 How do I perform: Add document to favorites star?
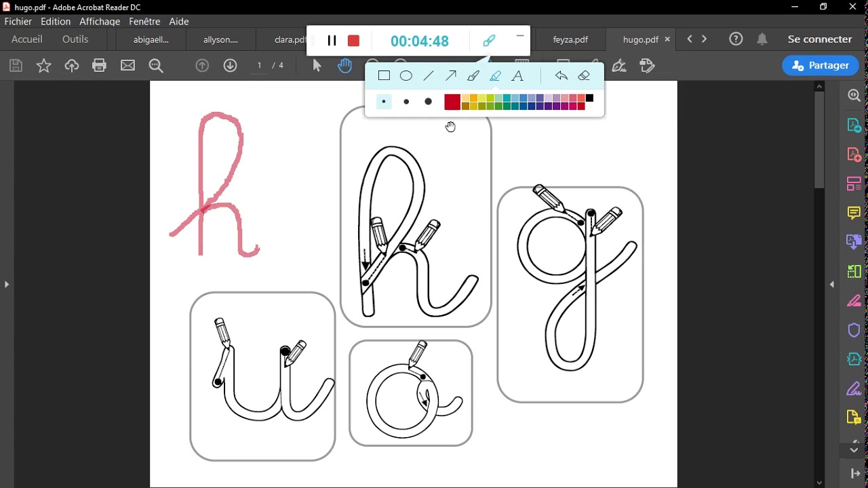pyautogui.click(x=44, y=66)
